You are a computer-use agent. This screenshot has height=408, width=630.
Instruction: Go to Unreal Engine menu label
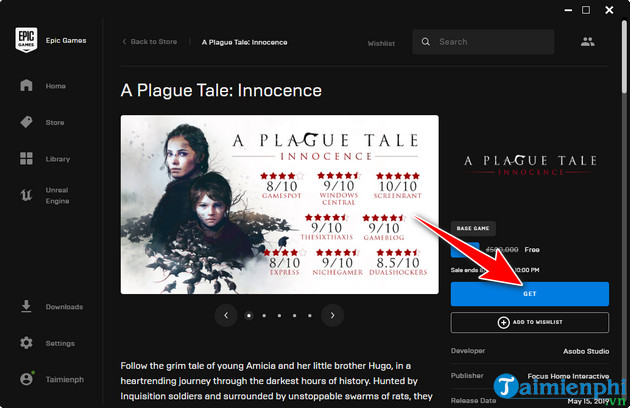[57, 195]
